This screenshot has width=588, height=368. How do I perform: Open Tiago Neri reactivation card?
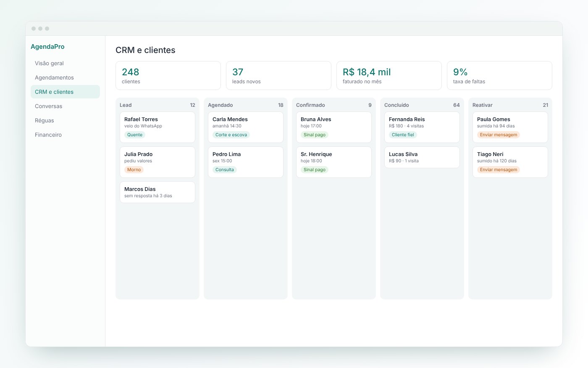pos(510,162)
